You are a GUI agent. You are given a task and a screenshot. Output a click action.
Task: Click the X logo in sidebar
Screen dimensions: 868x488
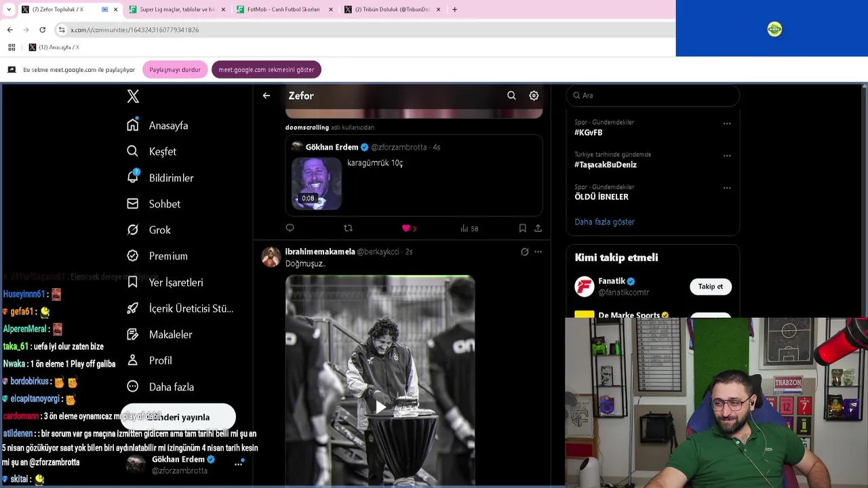[x=133, y=96]
